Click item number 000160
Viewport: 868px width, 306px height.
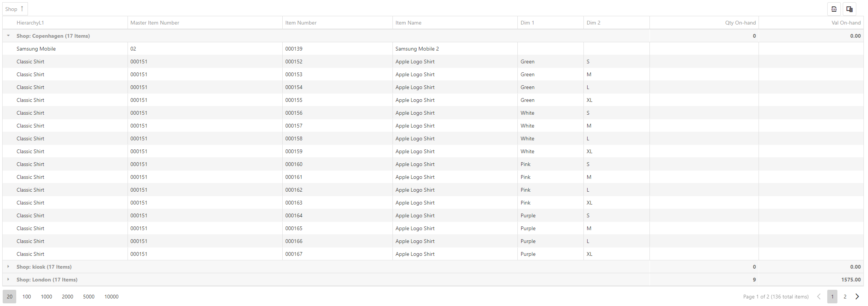pyautogui.click(x=294, y=164)
